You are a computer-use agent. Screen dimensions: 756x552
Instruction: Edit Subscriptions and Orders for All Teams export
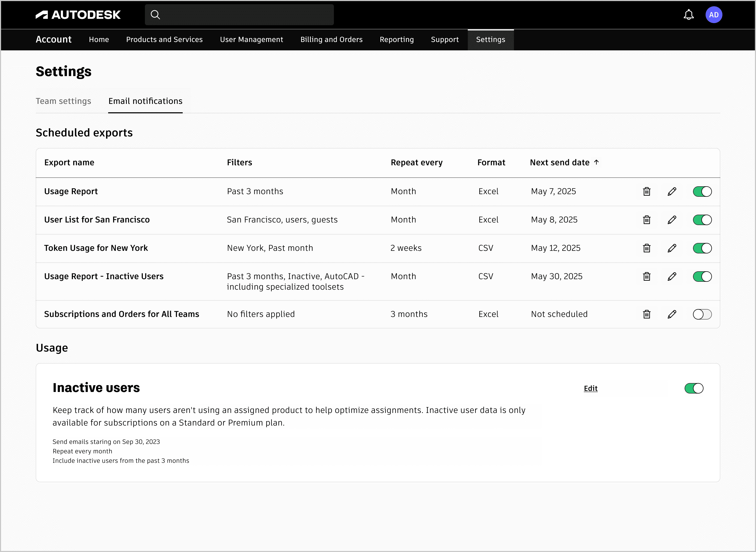(672, 314)
